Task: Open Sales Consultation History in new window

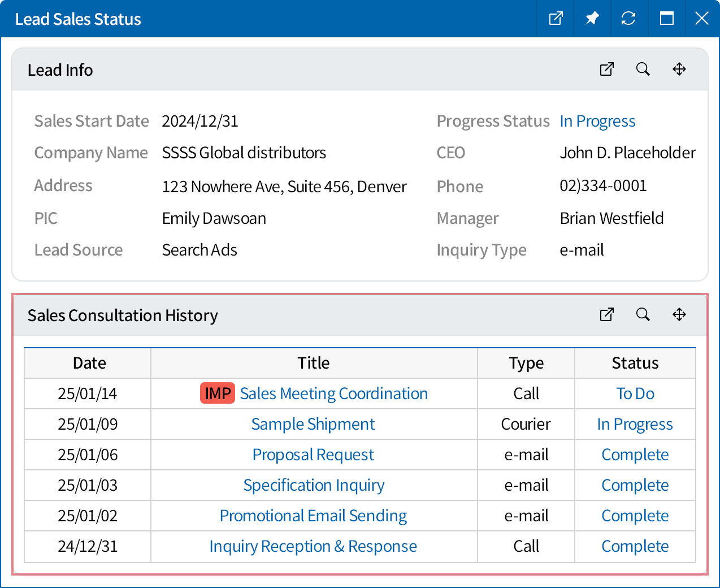Action: [606, 314]
